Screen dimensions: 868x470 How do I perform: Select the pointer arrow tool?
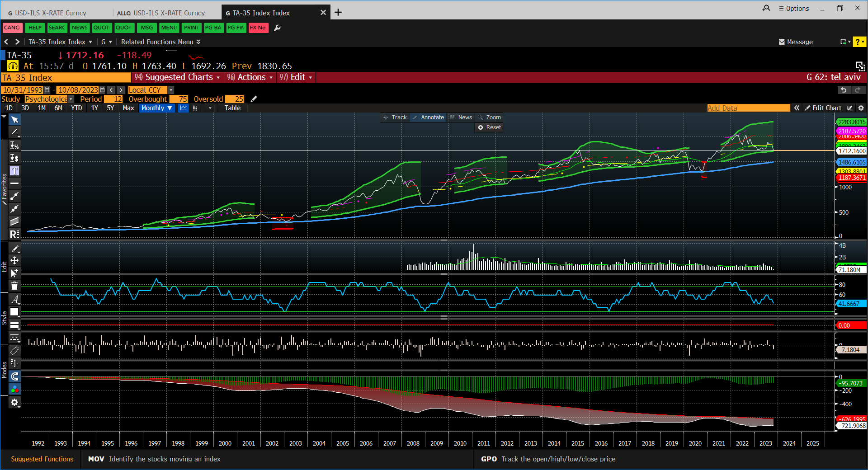pos(14,120)
